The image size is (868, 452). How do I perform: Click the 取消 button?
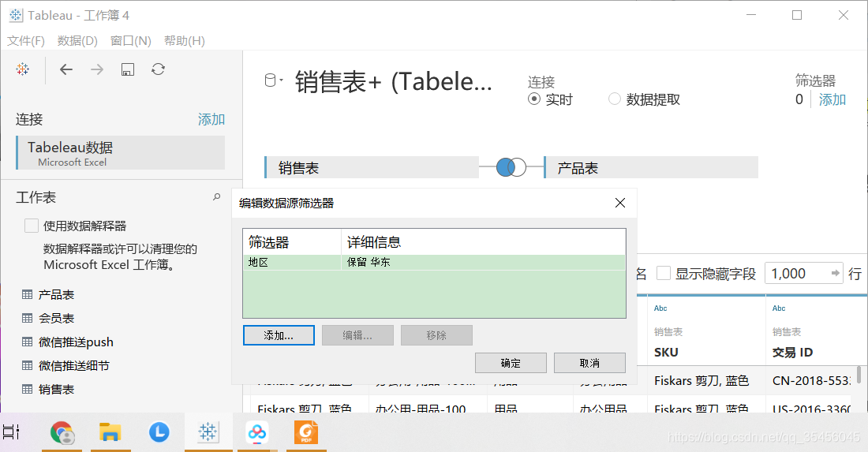tap(589, 363)
